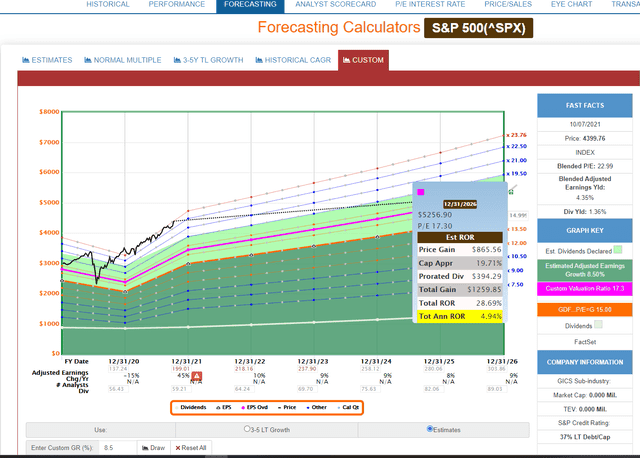Select the 3-5 LT Growth radio button

click(247, 429)
